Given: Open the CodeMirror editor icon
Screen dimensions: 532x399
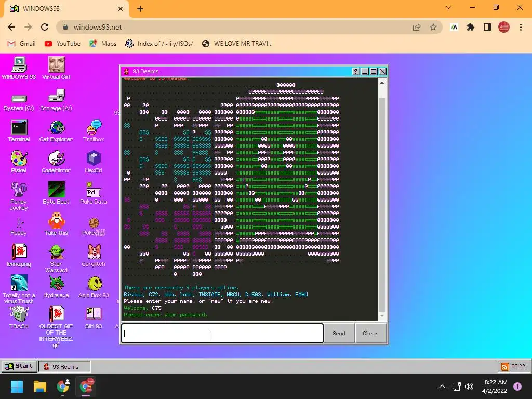Looking at the screenshot, I should click(x=56, y=162).
